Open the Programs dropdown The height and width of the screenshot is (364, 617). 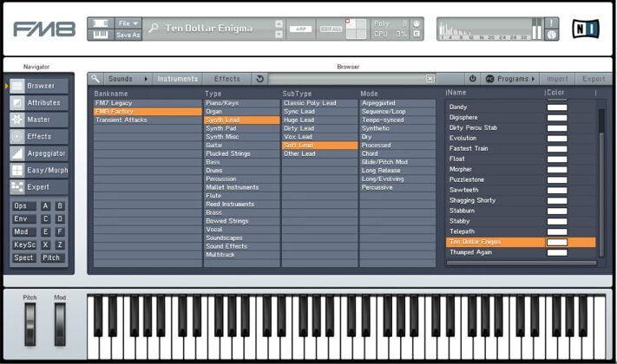point(510,79)
